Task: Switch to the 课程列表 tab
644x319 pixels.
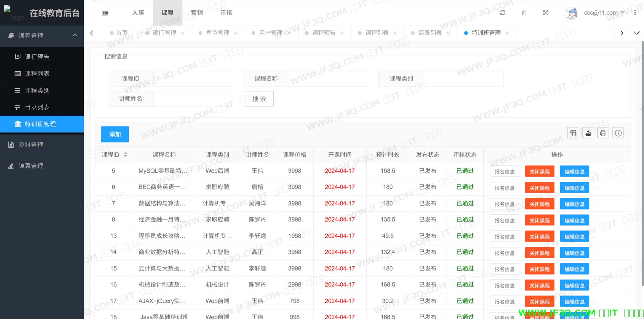Action: click(377, 33)
